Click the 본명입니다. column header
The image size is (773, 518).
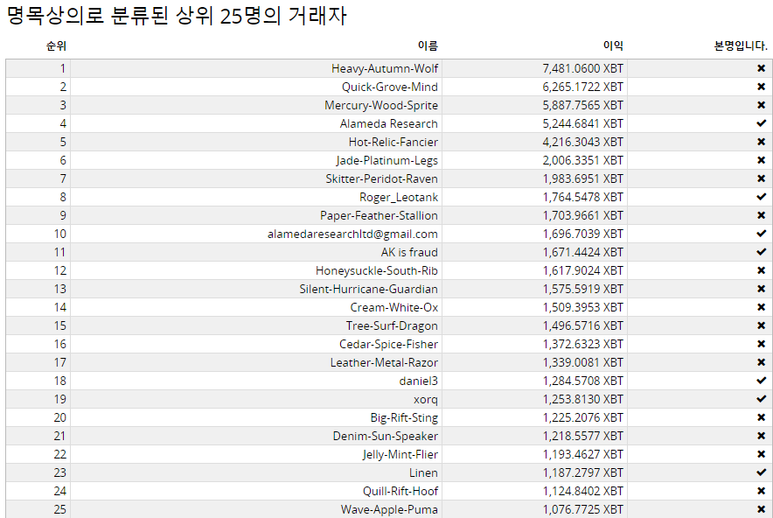click(x=740, y=46)
